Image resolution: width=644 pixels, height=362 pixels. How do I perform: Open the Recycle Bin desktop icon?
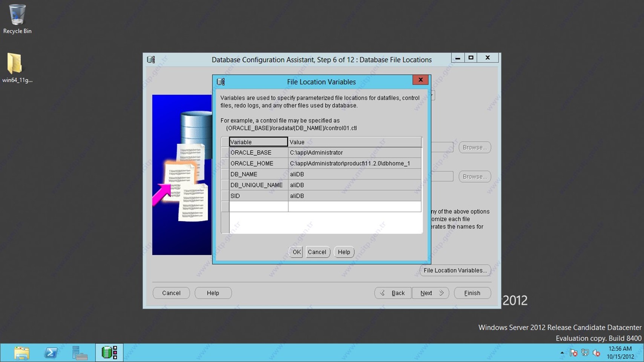pos(17,19)
